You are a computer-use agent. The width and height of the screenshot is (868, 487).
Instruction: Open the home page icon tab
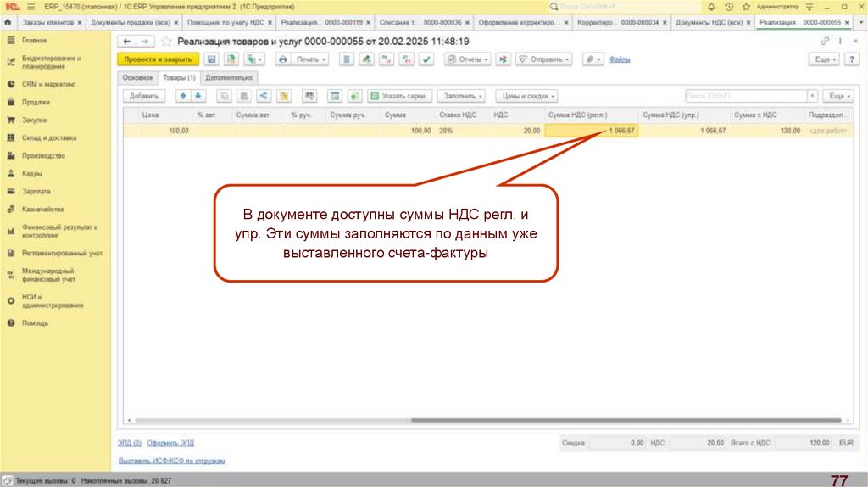pyautogui.click(x=8, y=23)
